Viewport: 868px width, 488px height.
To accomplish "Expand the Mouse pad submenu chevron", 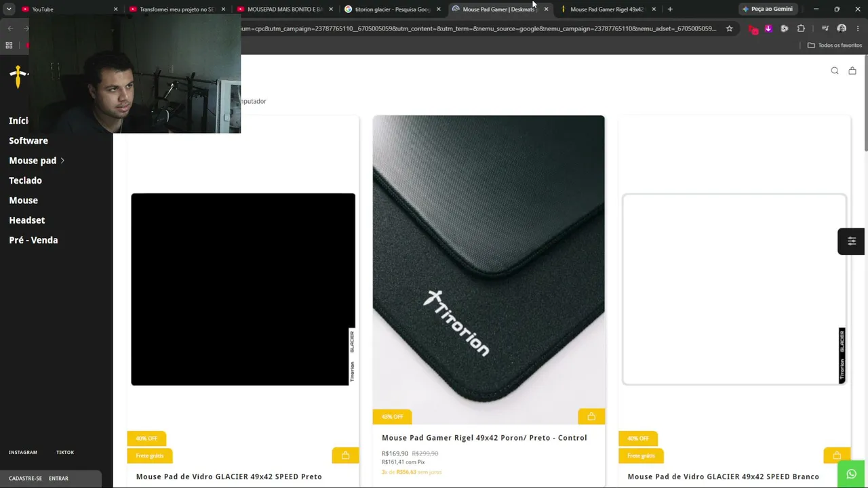I will coord(62,161).
